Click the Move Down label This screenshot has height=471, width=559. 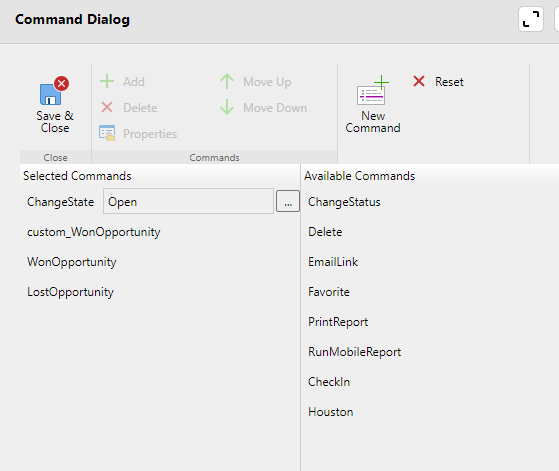click(275, 108)
